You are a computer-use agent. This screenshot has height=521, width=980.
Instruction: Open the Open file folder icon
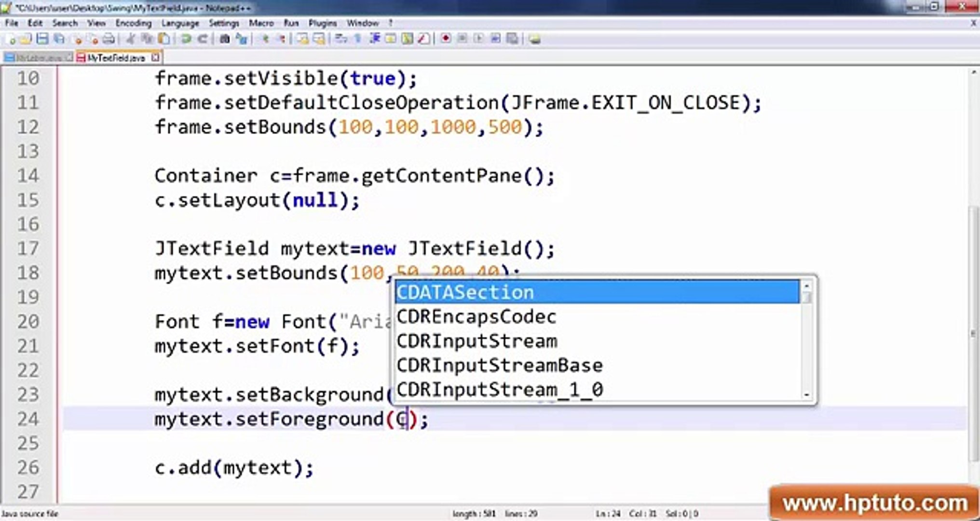pyautogui.click(x=26, y=39)
